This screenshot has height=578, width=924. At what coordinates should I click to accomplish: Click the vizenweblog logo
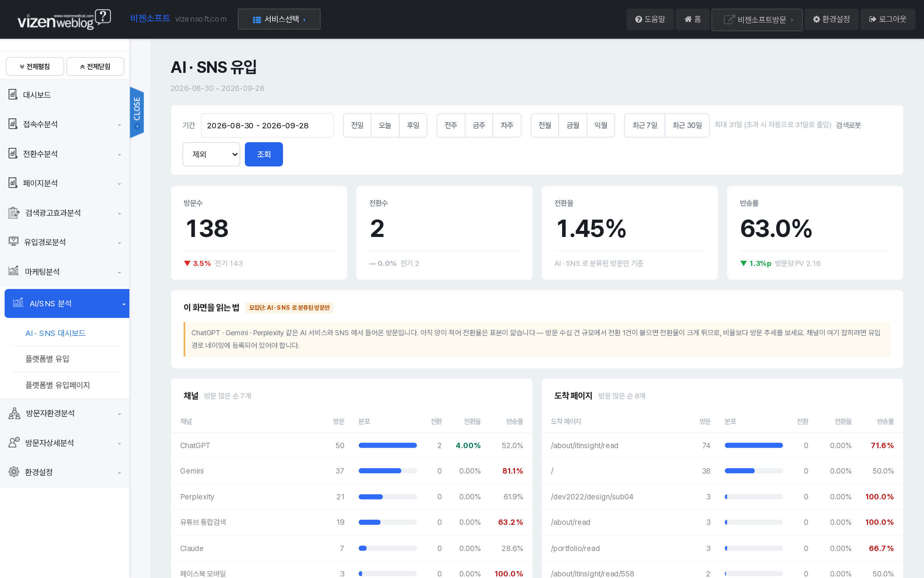pos(64,19)
